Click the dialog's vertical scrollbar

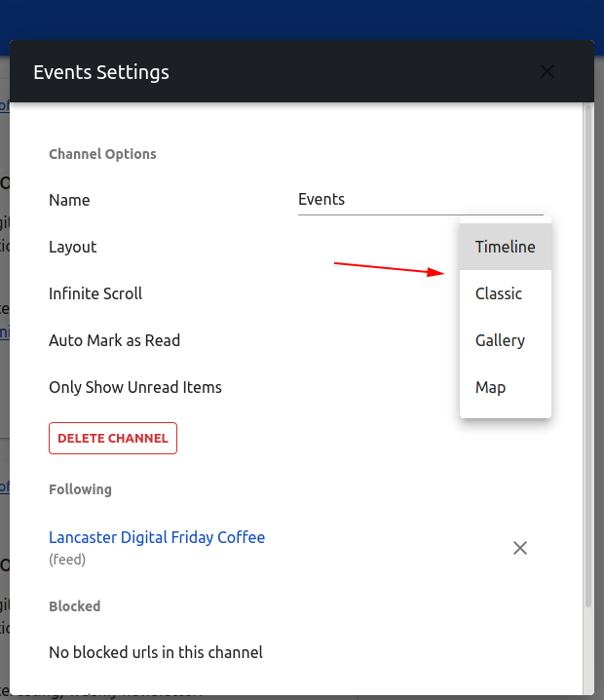pos(586,351)
